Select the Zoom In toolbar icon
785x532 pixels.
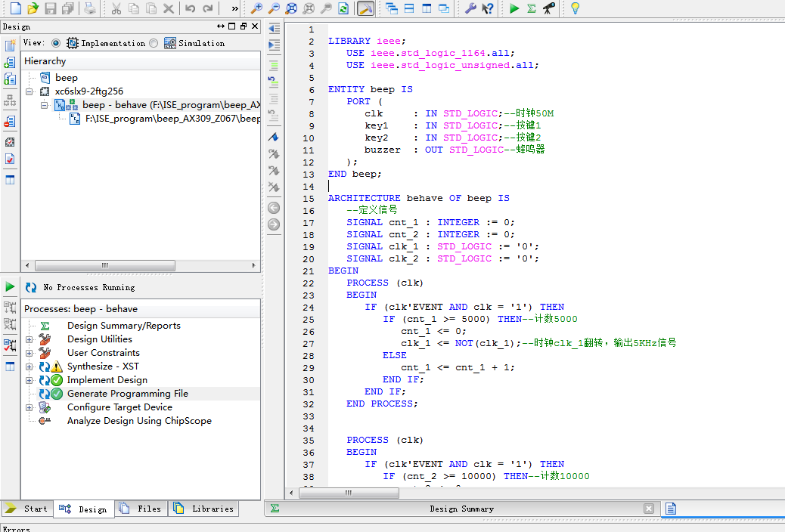[256, 8]
